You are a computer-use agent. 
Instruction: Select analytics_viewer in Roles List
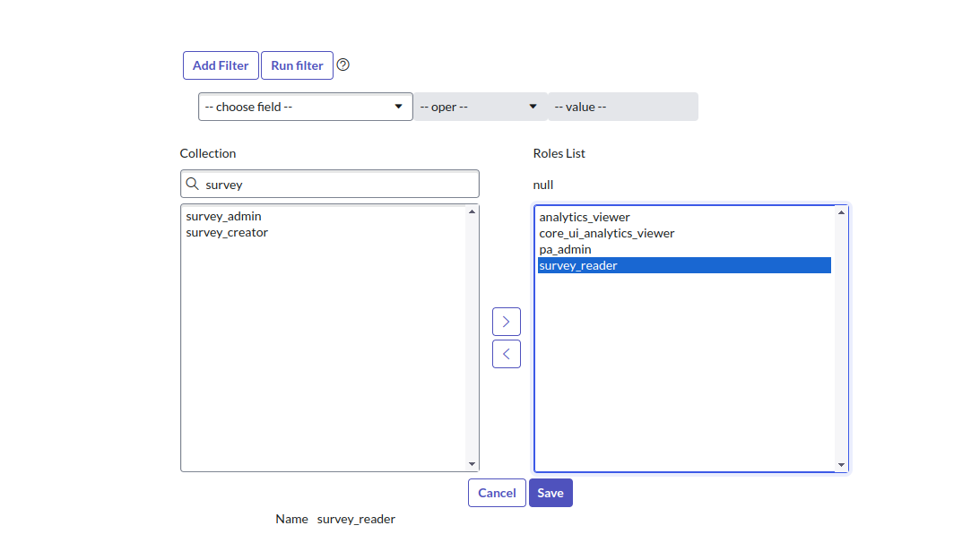tap(585, 218)
